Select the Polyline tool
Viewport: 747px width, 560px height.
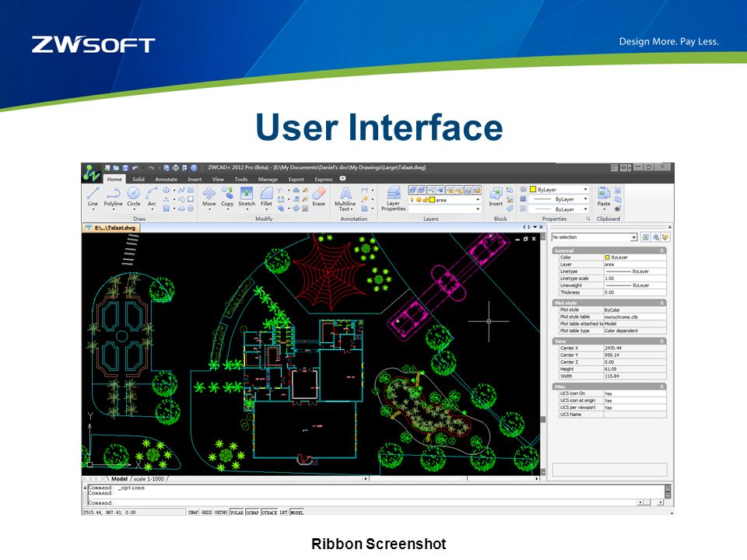[113, 196]
